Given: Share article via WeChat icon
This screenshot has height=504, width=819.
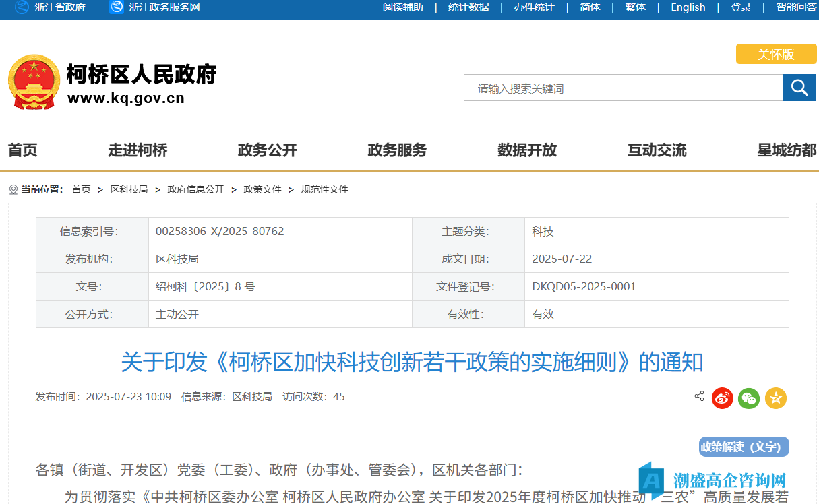Looking at the screenshot, I should (749, 398).
